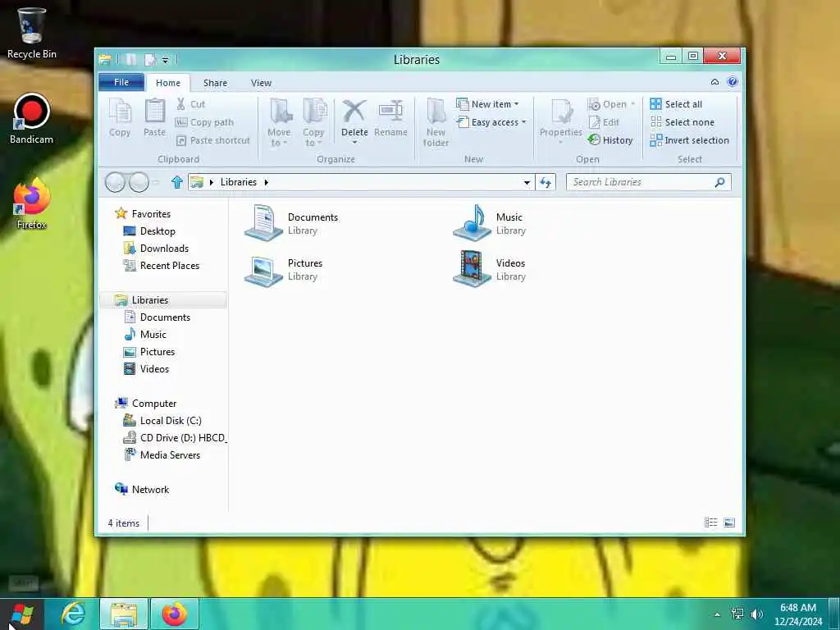Open the Documents library in main pane

tap(292, 223)
